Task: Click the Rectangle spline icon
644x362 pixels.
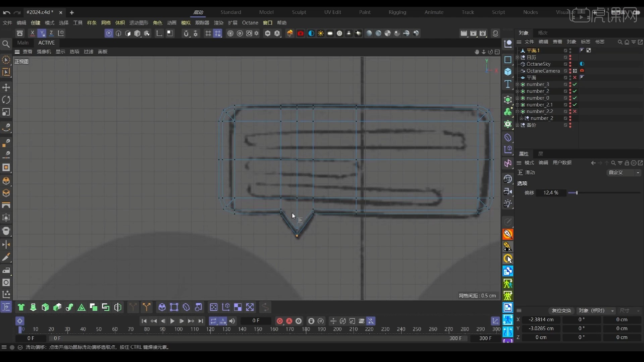Action: tap(508, 60)
